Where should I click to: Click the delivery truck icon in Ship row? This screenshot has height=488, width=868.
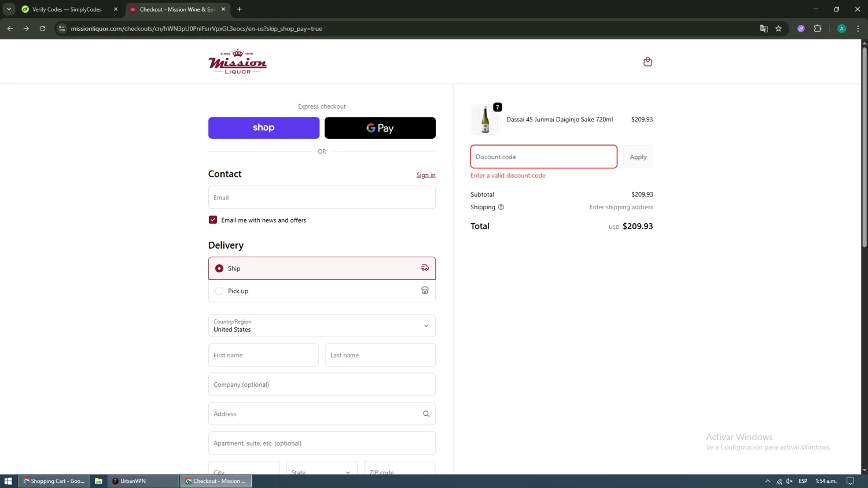[x=425, y=268]
